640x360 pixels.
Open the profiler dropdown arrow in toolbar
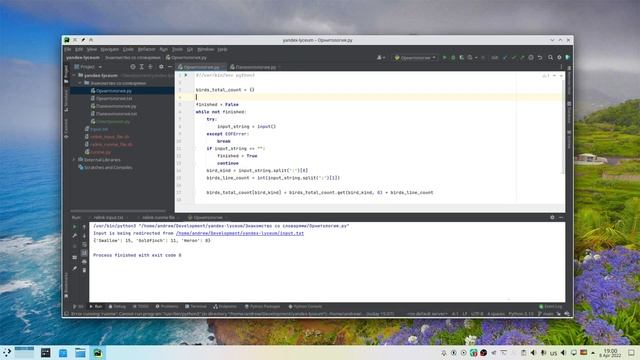pos(476,58)
